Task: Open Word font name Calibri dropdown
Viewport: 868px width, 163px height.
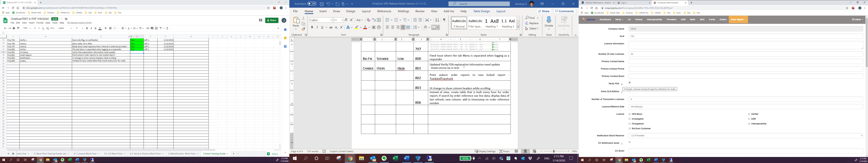Action: click(x=331, y=20)
